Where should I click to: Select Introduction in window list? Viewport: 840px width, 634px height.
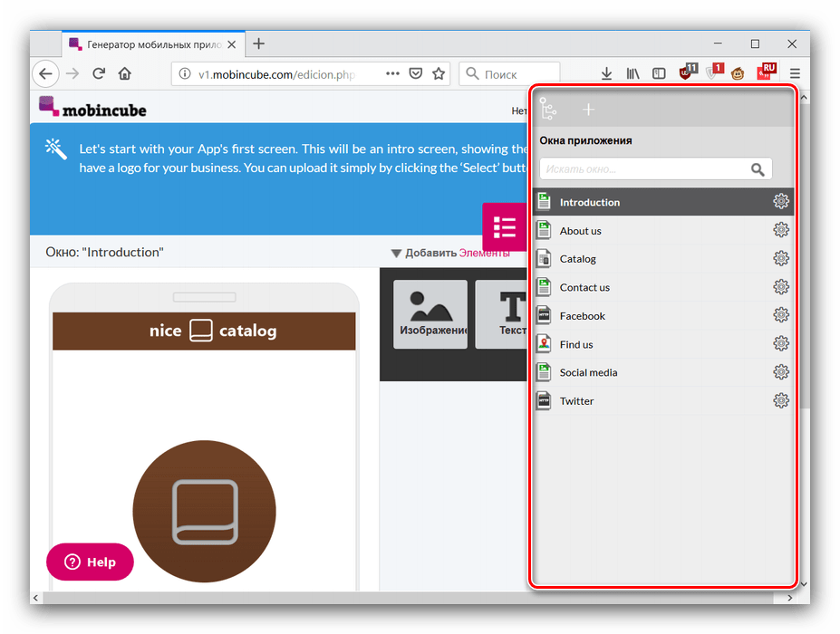tap(663, 202)
